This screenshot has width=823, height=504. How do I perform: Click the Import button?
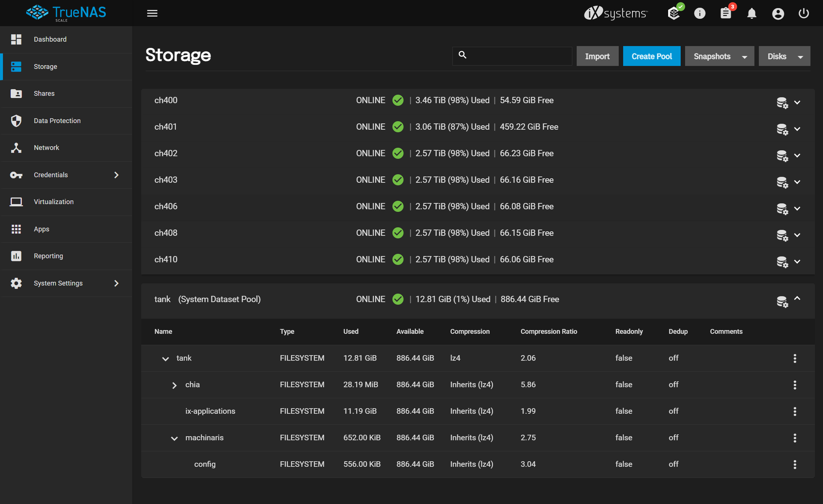coord(597,56)
